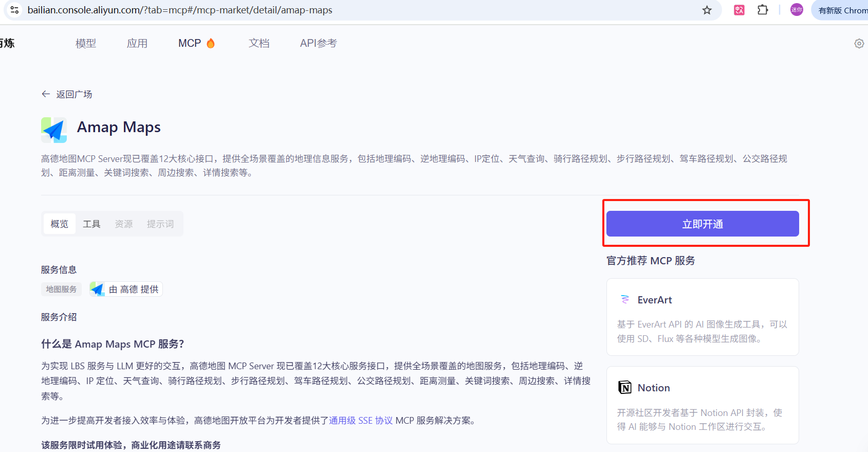Click the 官方推荐 MCP 服务 heading

(x=651, y=261)
